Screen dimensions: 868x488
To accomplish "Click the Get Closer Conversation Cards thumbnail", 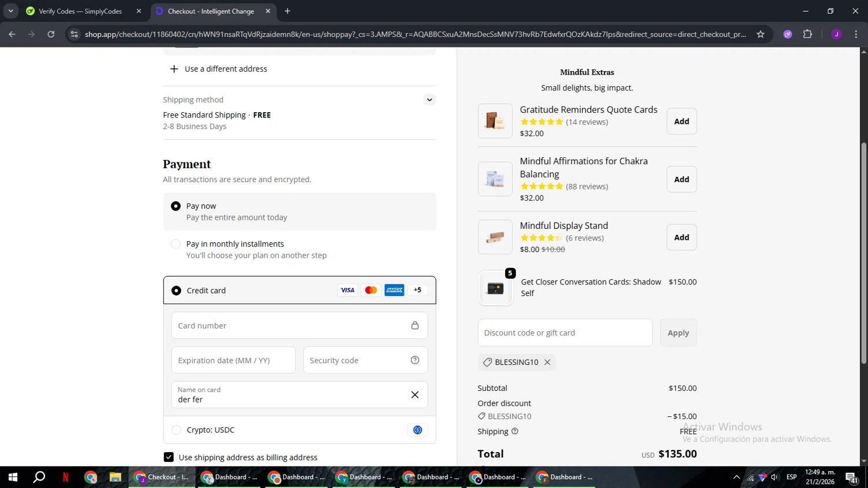I will [495, 288].
